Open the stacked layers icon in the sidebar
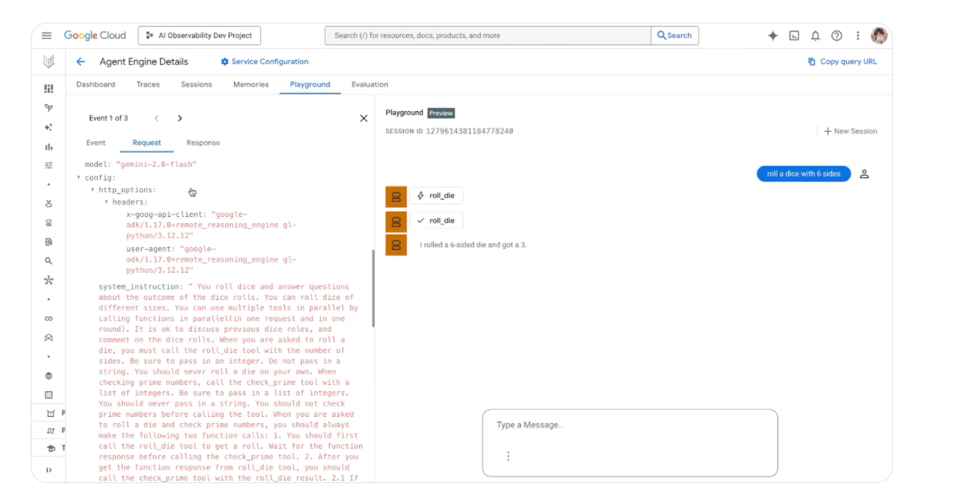This screenshot has height=499, width=980. [49, 376]
